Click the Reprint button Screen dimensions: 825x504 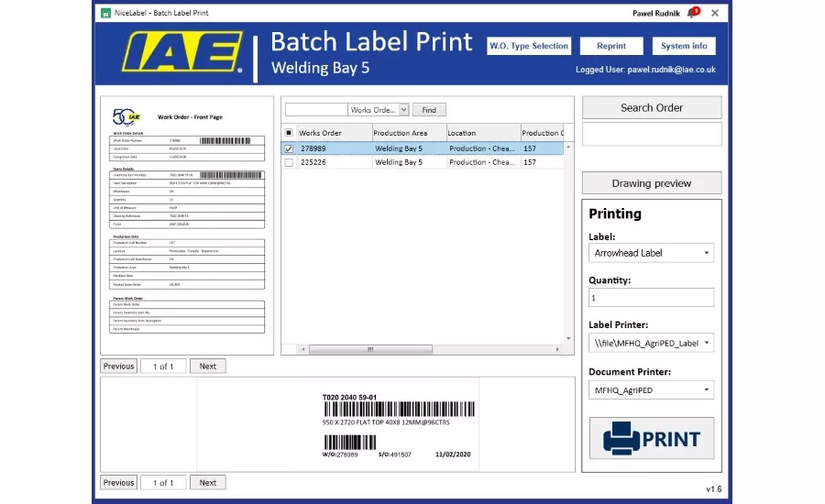pyautogui.click(x=611, y=46)
